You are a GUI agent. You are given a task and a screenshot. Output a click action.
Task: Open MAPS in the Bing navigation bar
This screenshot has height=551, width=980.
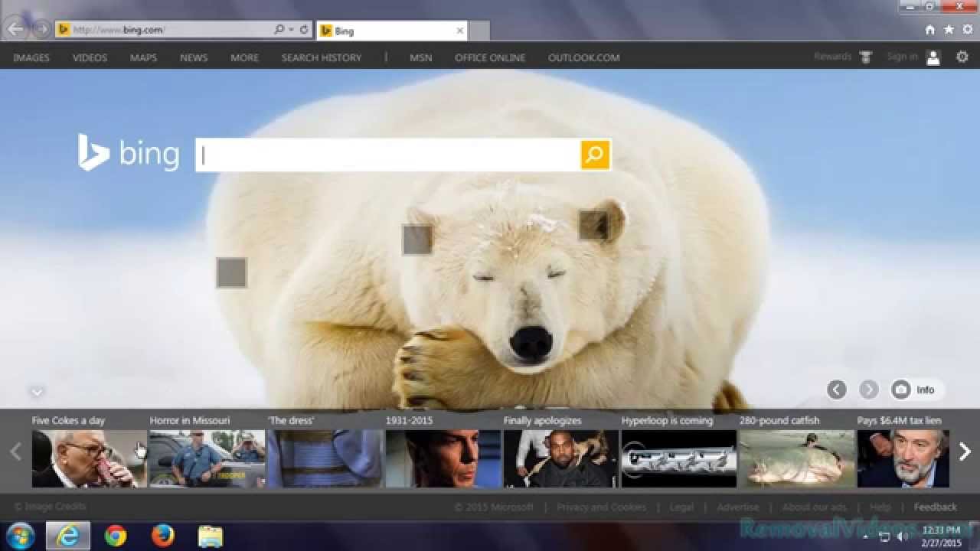pos(143,57)
